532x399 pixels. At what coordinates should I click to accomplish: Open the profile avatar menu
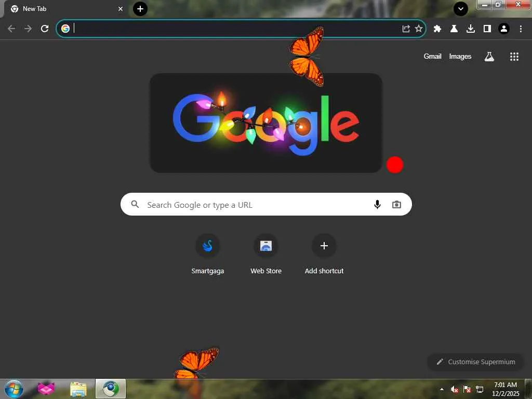pyautogui.click(x=504, y=29)
